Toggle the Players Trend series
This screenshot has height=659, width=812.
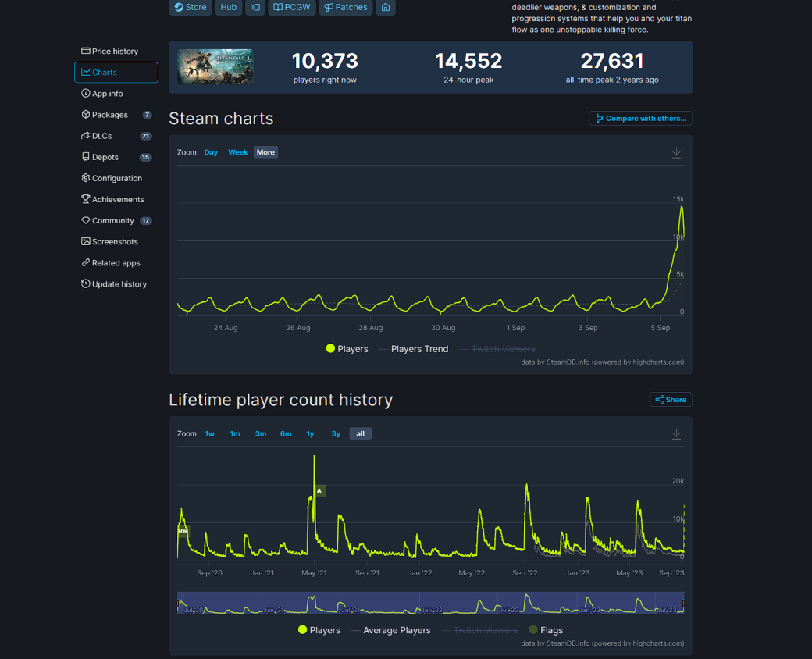pos(414,349)
